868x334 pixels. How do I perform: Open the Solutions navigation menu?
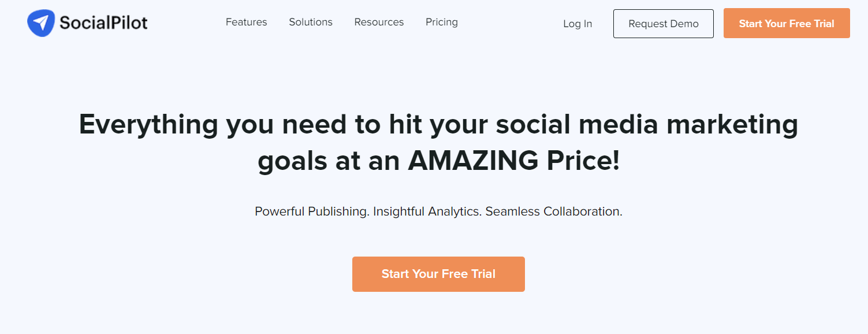point(311,22)
